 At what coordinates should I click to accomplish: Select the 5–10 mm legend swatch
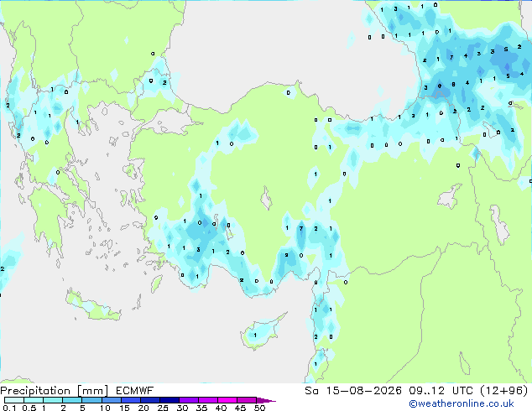[91, 400]
